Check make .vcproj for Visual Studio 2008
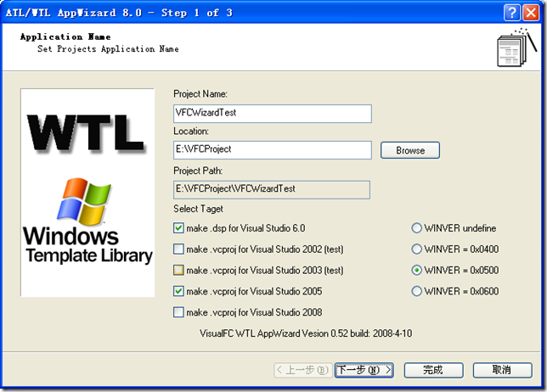The width and height of the screenshot is (547, 392). coord(178,312)
